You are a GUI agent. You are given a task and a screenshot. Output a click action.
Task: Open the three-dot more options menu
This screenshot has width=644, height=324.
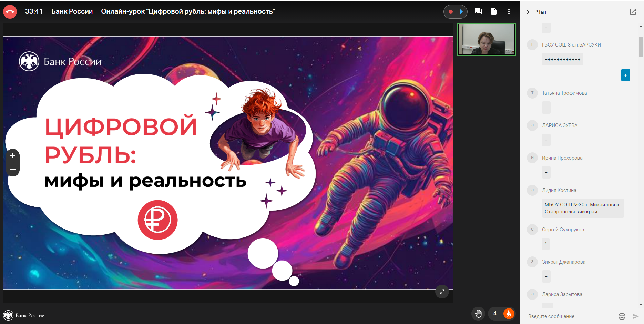coord(509,11)
